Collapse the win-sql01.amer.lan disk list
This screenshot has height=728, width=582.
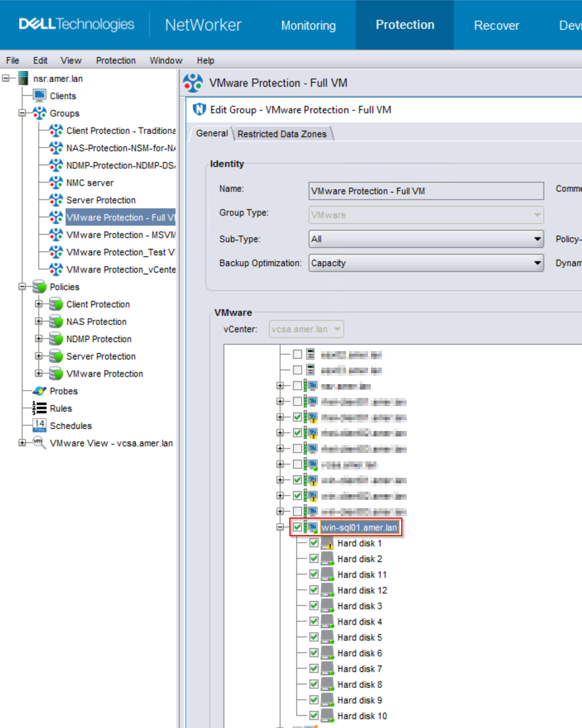pos(280,527)
